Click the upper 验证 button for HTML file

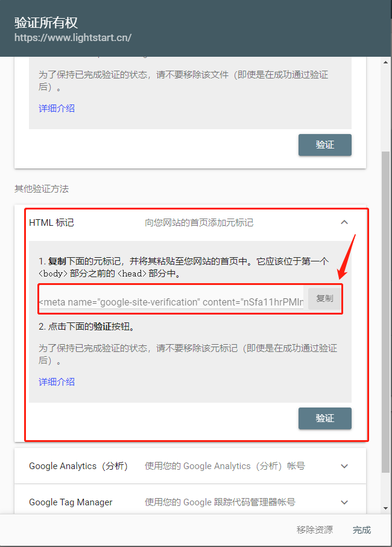[324, 145]
